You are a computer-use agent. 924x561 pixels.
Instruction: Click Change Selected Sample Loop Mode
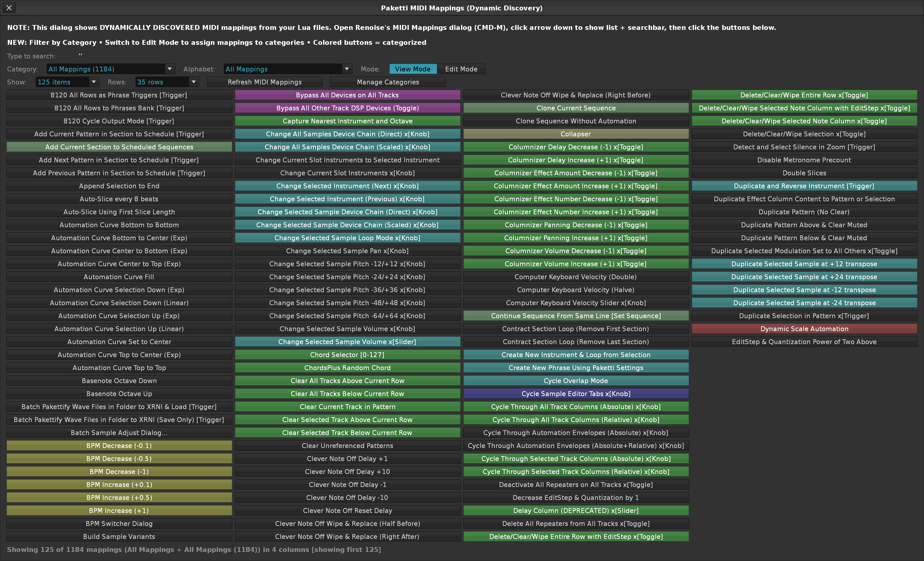click(347, 238)
